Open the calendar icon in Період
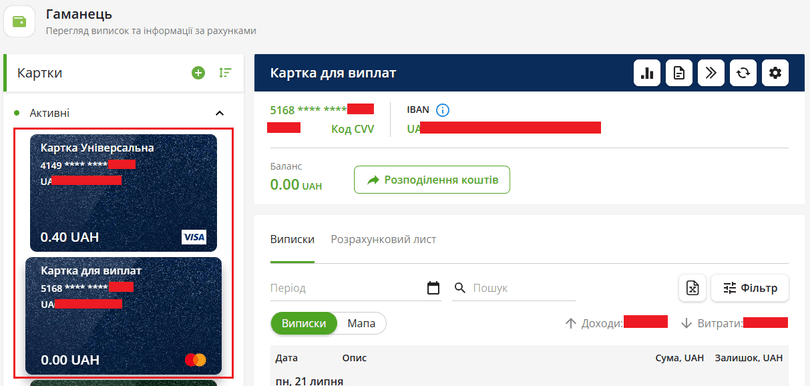Image resolution: width=810 pixels, height=386 pixels. 433,288
